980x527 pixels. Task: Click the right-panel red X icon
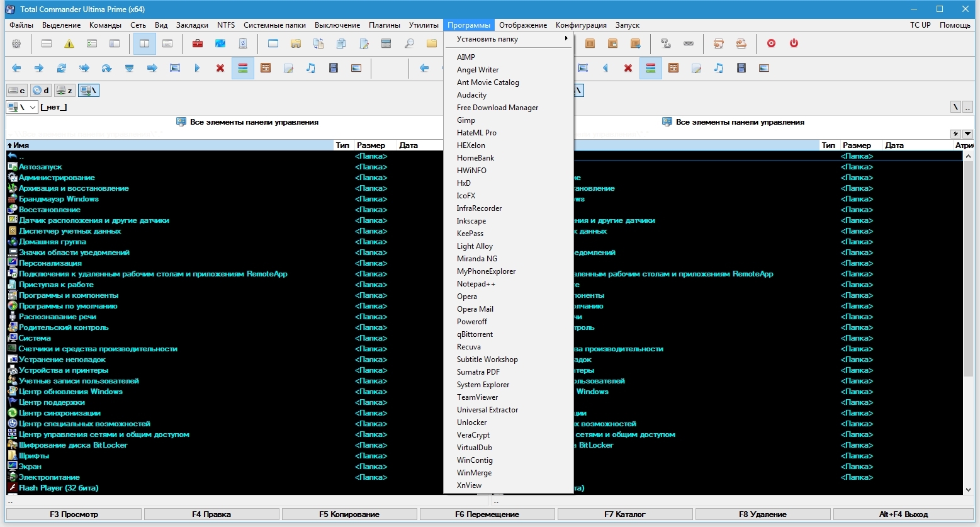tap(628, 68)
